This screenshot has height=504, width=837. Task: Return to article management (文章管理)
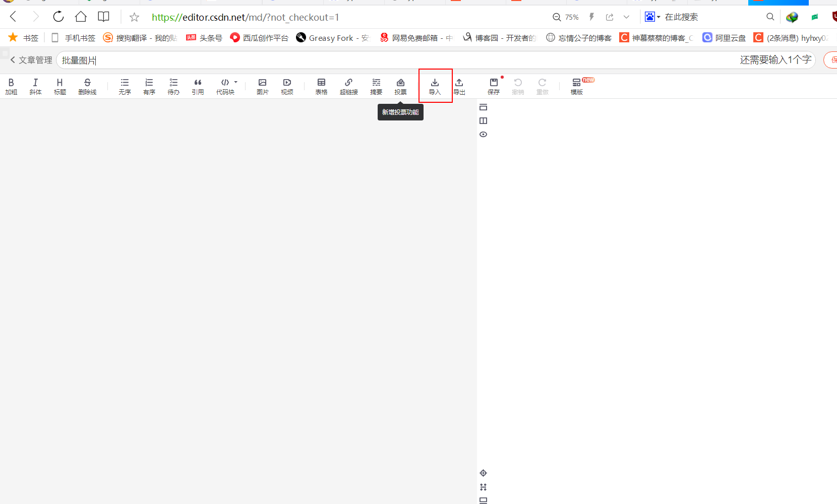click(31, 60)
